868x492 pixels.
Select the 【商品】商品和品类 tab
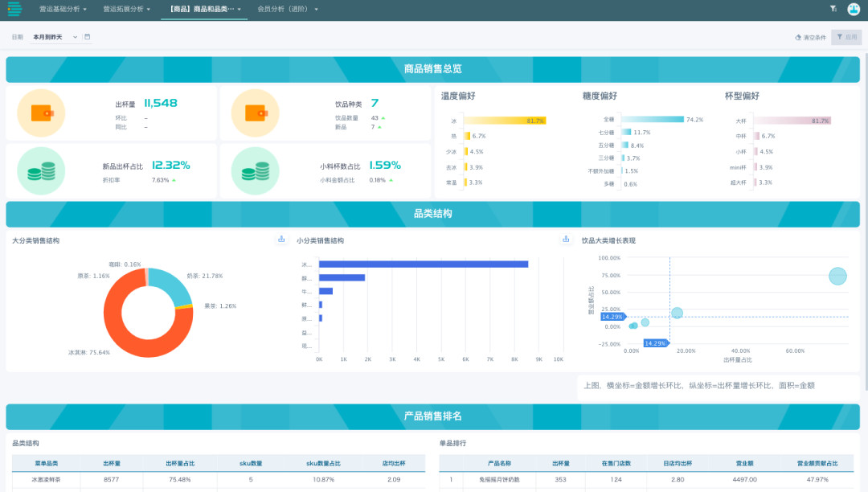(x=203, y=9)
